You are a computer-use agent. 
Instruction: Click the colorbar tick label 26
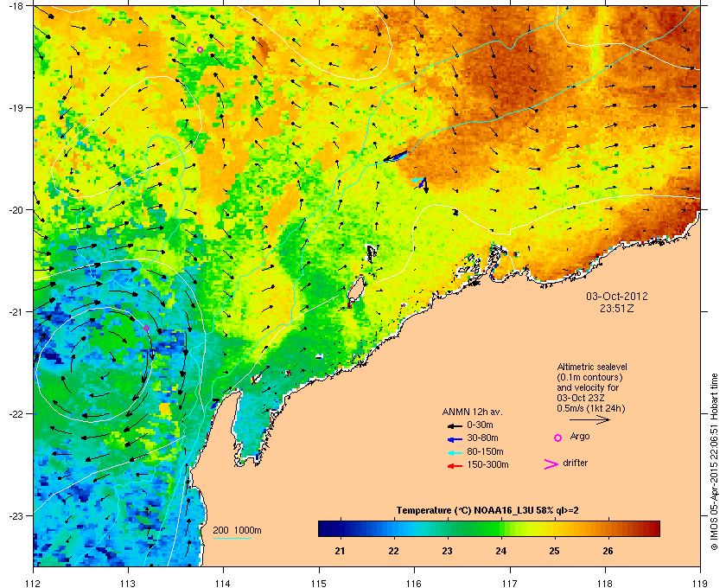coord(608,551)
